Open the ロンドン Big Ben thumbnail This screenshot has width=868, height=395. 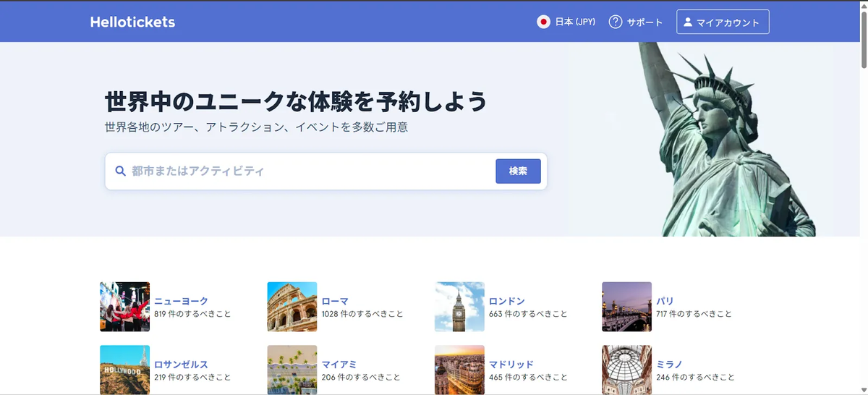pos(459,307)
